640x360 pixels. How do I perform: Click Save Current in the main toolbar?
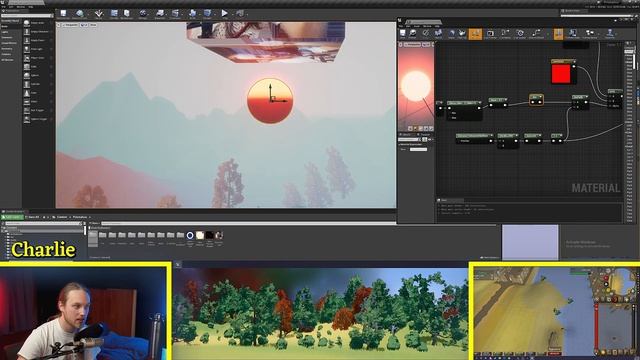[x=63, y=14]
